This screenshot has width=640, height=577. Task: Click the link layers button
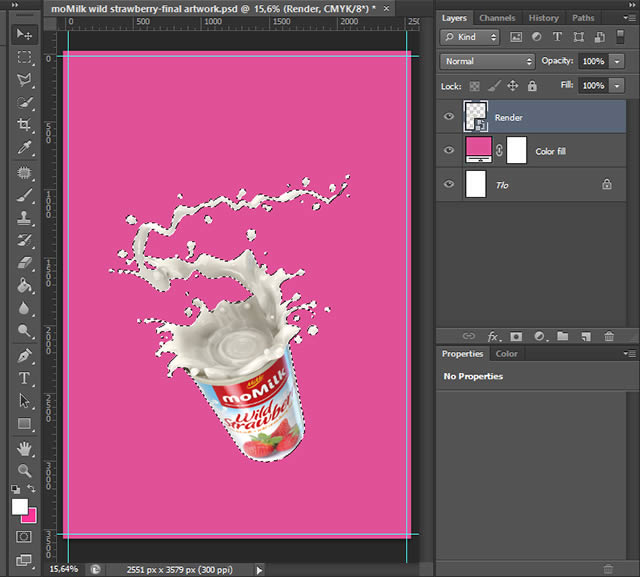[469, 336]
